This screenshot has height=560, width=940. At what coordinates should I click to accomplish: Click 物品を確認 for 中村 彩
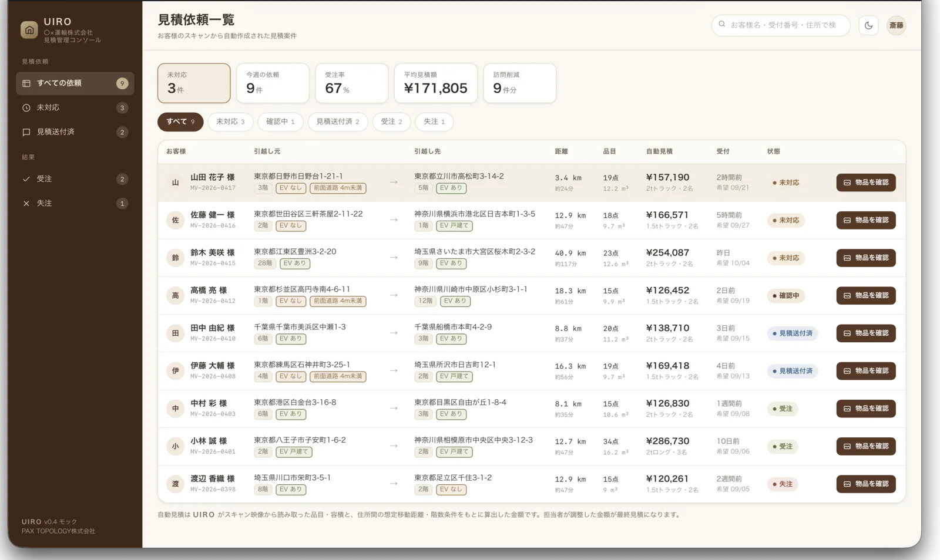[x=866, y=409]
